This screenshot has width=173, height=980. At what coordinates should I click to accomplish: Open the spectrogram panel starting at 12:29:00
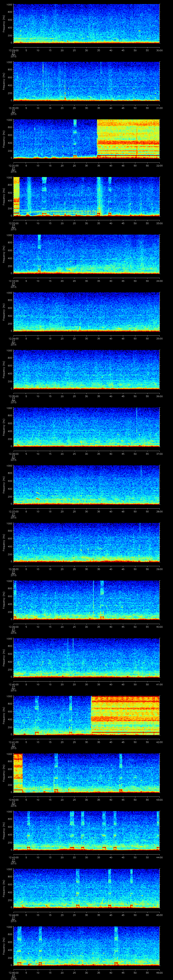point(86,24)
